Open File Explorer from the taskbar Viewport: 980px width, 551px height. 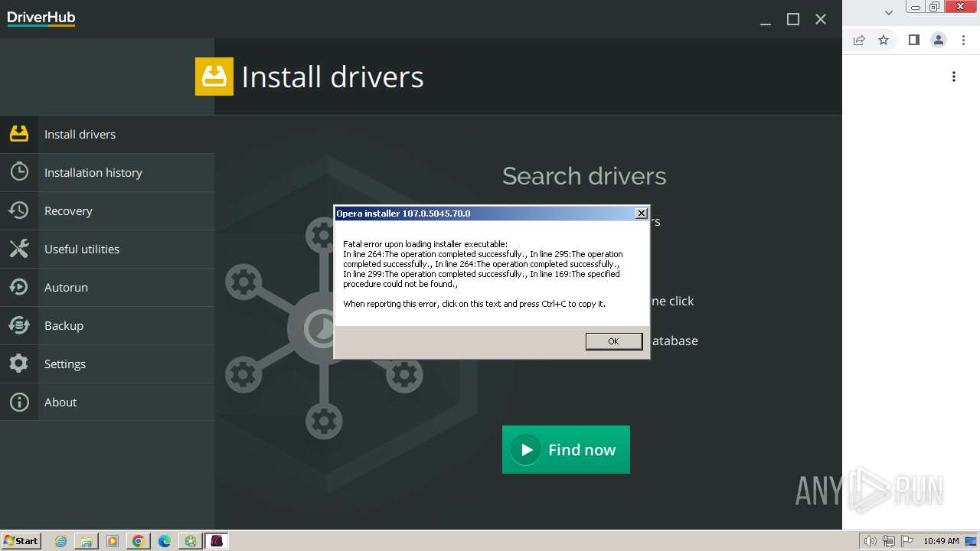point(87,541)
